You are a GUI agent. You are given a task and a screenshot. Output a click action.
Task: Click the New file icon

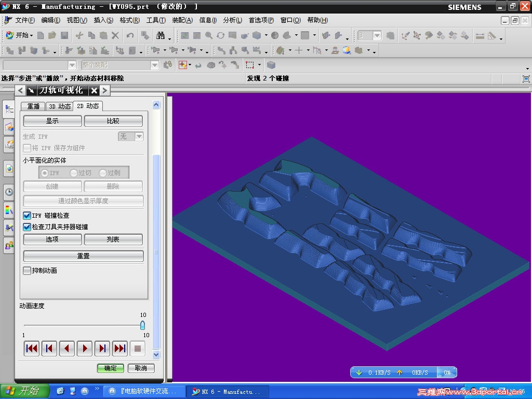point(41,35)
